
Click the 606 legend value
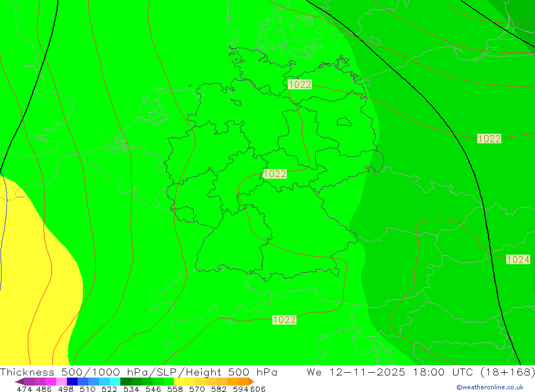point(258,389)
